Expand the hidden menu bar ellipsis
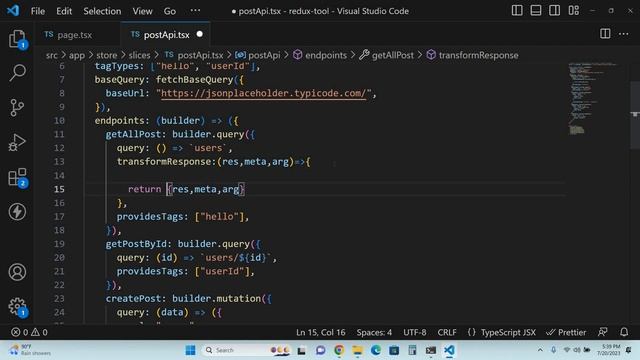The height and width of the screenshot is (360, 640). pos(195,11)
